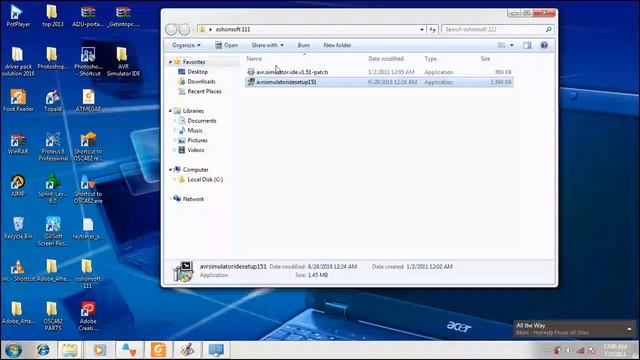This screenshot has width=640, height=360.
Task: Collapse the Computer tree section
Action: point(171,170)
